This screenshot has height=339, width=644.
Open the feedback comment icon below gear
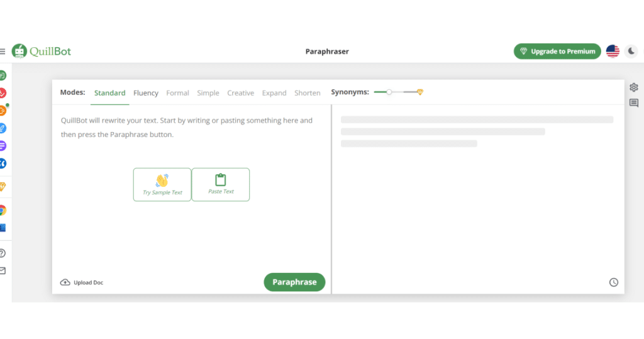[x=634, y=103]
